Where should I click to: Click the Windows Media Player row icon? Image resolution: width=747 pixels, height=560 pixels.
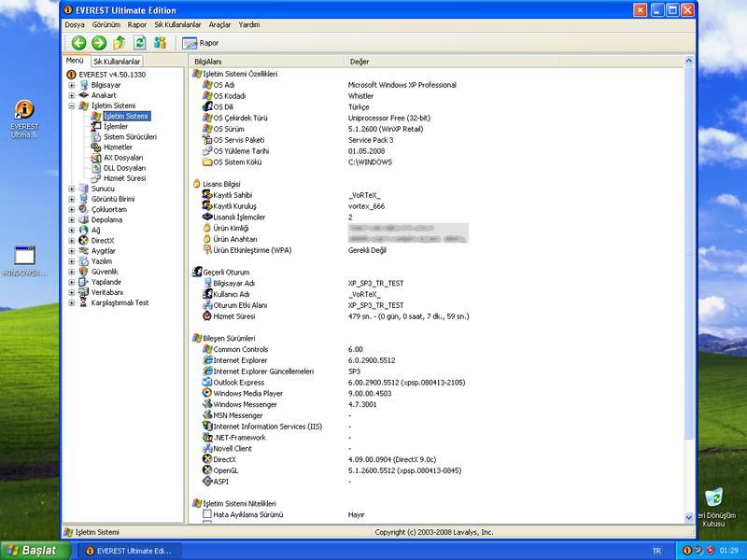tap(207, 393)
